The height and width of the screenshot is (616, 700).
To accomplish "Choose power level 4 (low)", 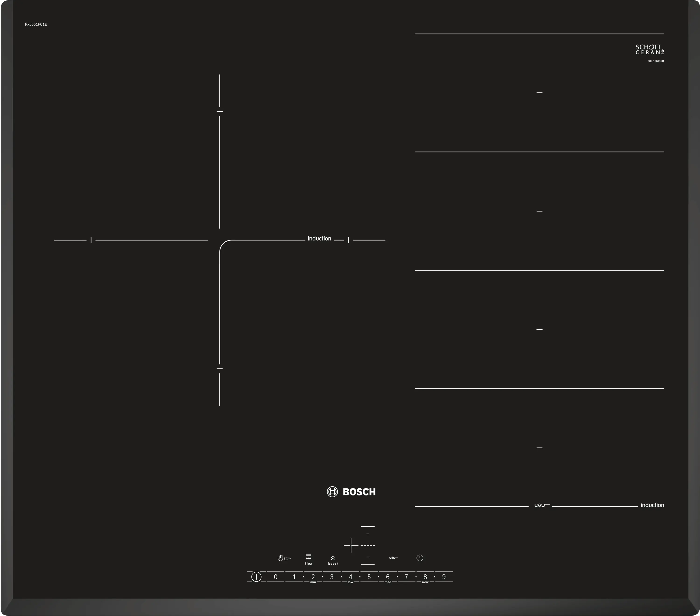I will point(350,577).
